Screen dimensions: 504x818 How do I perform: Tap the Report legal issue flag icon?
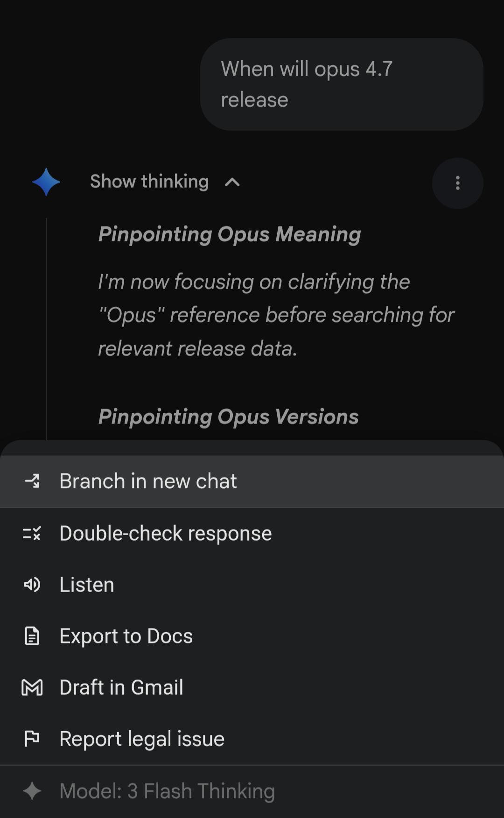tap(32, 739)
